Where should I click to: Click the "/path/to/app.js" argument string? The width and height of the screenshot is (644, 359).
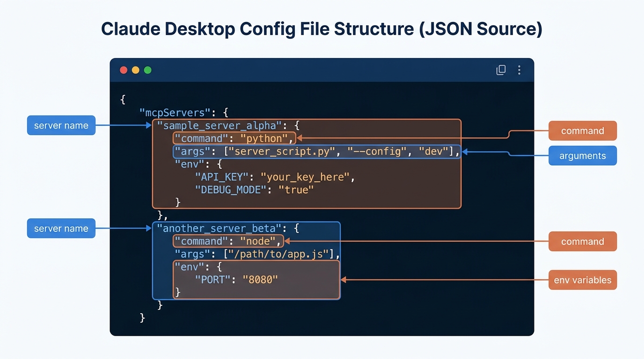(x=278, y=254)
